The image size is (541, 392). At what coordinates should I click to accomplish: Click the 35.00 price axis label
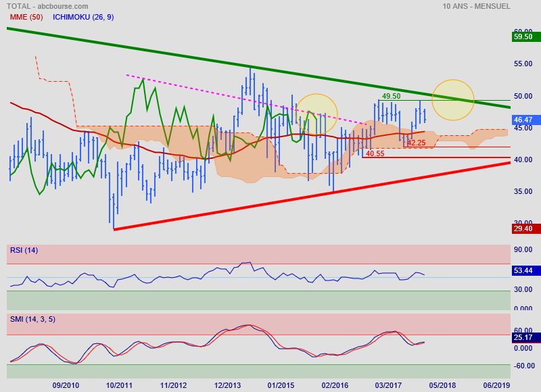coord(523,191)
